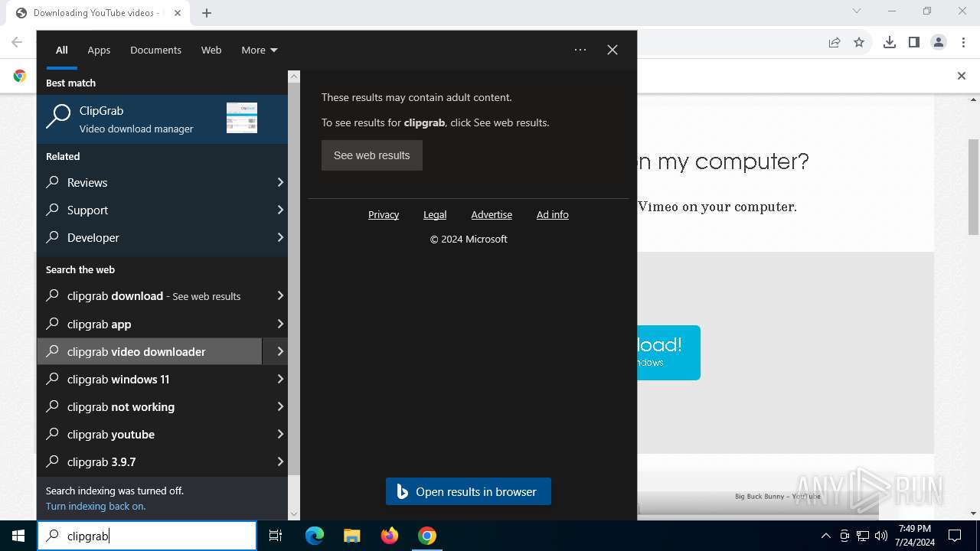980x551 pixels.
Task: Choose clipgrab download web suggestion
Action: 150,296
